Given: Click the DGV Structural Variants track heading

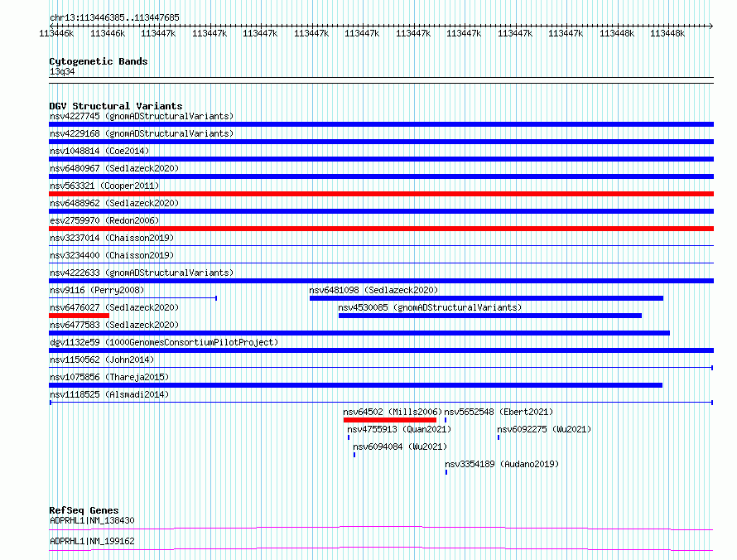Looking at the screenshot, I should click(115, 106).
